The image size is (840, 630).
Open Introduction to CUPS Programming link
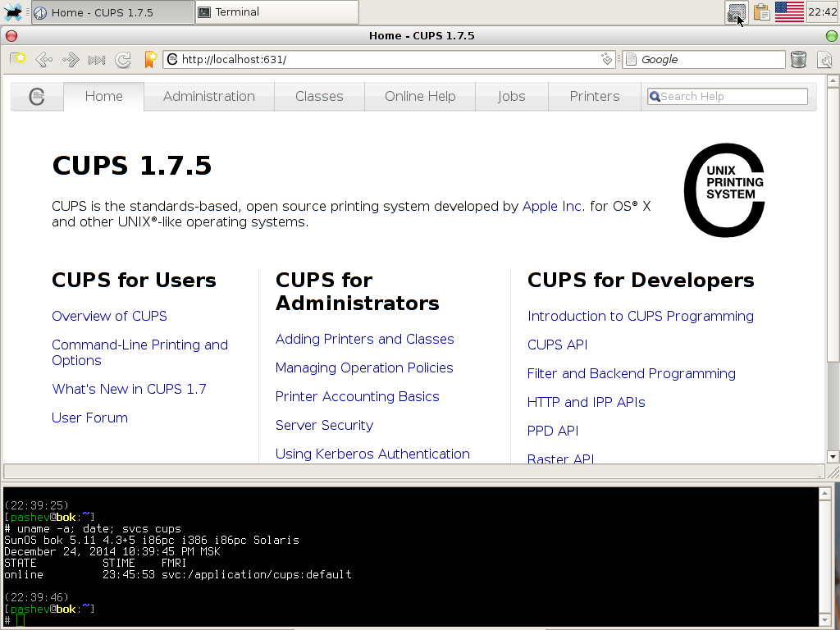coord(641,316)
